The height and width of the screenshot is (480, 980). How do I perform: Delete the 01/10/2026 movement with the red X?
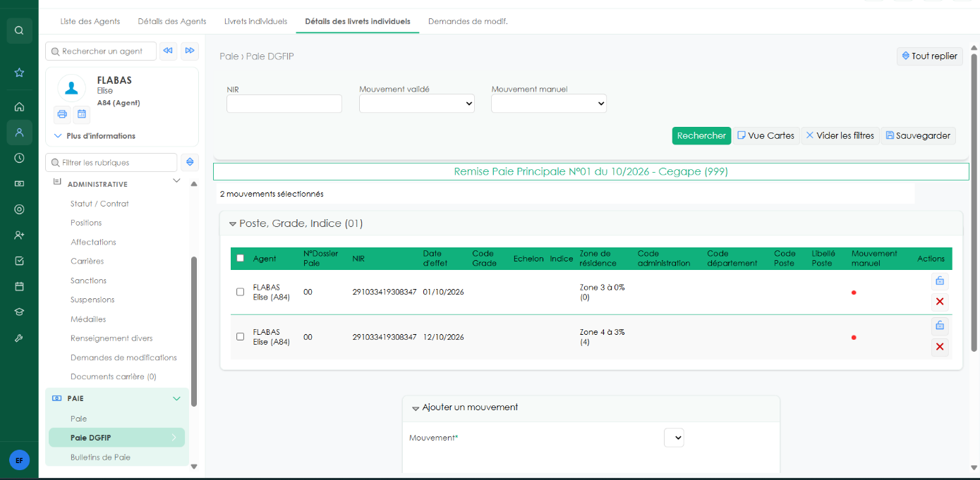(940, 302)
